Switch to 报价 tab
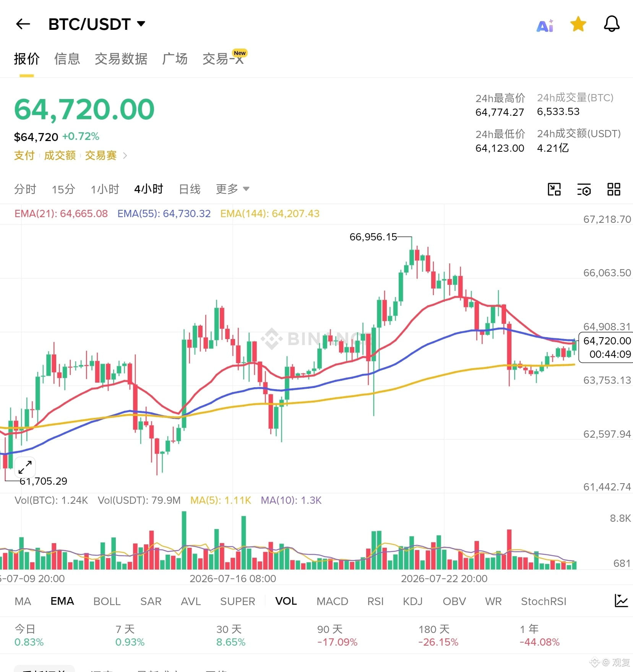 (27, 59)
